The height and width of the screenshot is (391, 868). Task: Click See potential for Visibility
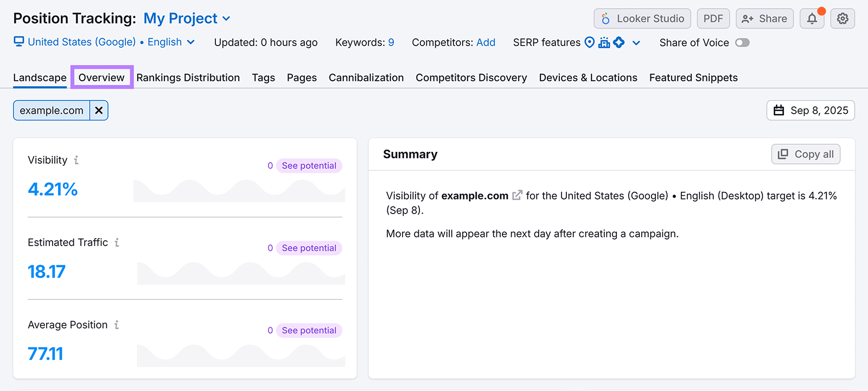(309, 166)
